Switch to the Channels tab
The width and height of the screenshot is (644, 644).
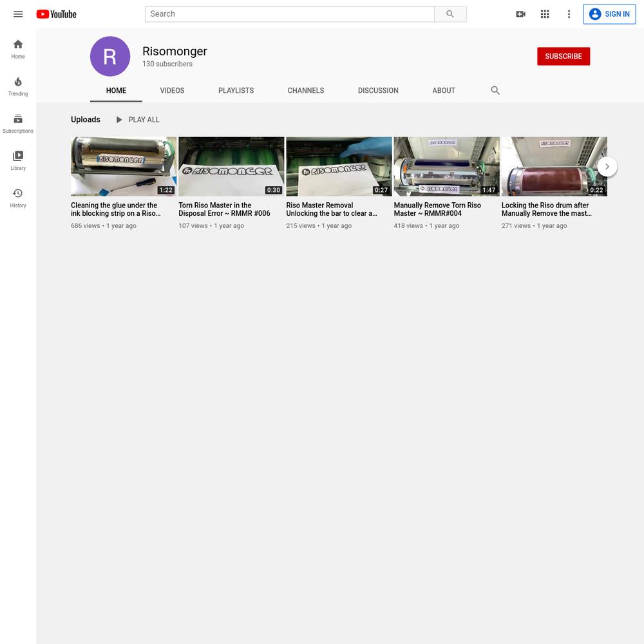click(x=305, y=90)
